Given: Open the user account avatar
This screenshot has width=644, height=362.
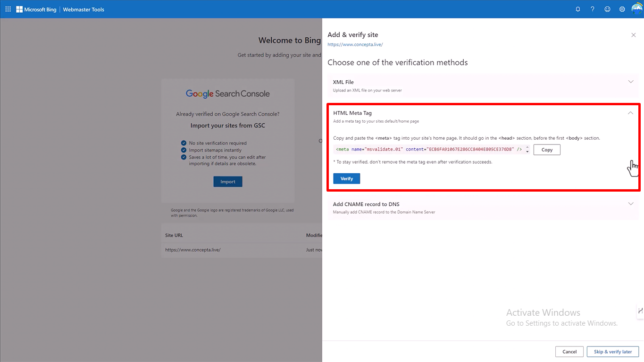Looking at the screenshot, I should [x=637, y=9].
